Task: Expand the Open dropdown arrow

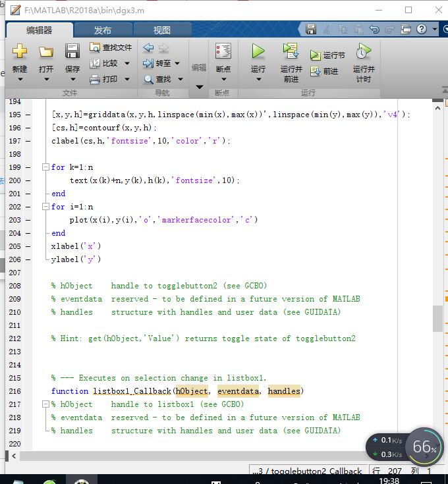Action: tap(46, 79)
